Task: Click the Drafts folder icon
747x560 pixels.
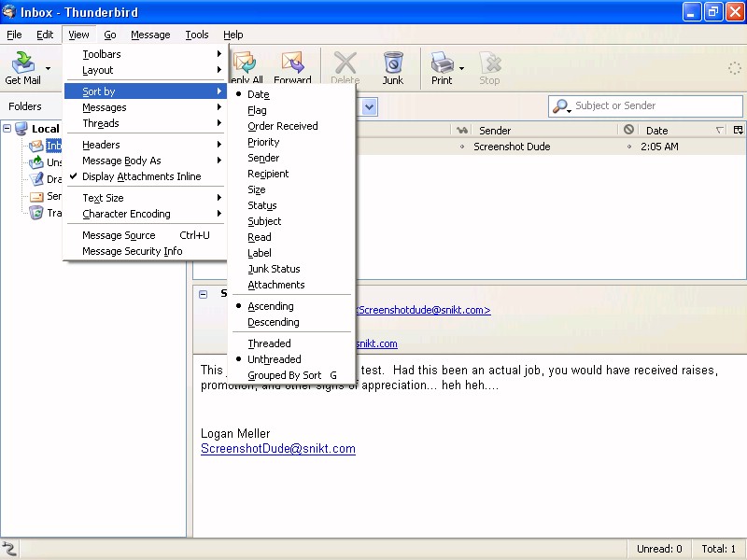Action: pos(36,179)
